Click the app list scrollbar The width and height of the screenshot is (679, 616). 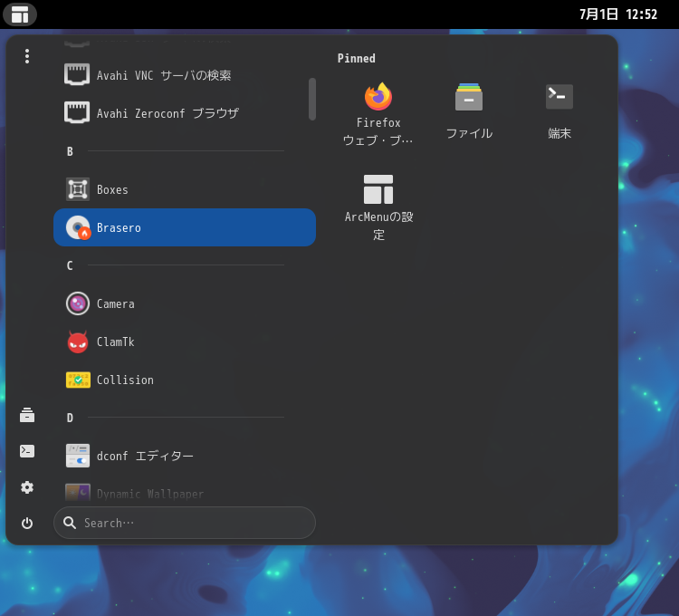click(x=312, y=99)
